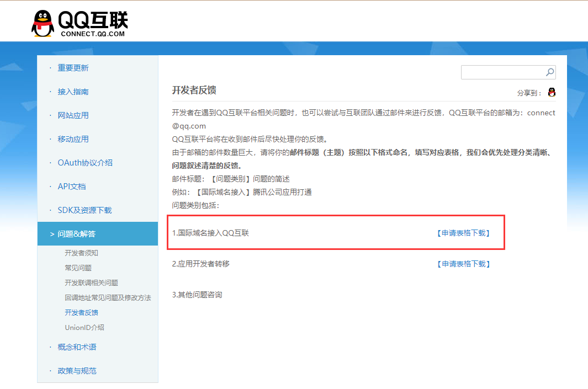
Task: Share to QQ via penguin icon
Action: pyautogui.click(x=552, y=92)
